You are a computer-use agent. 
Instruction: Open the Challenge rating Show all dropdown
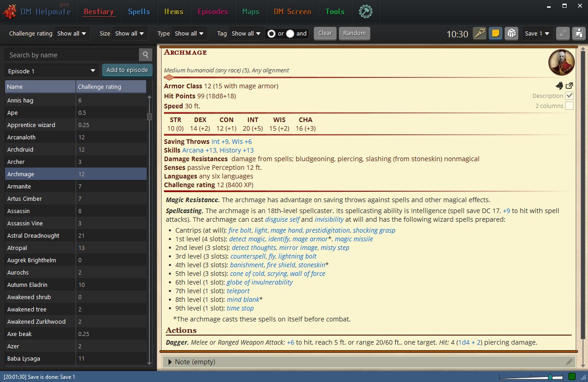click(72, 33)
